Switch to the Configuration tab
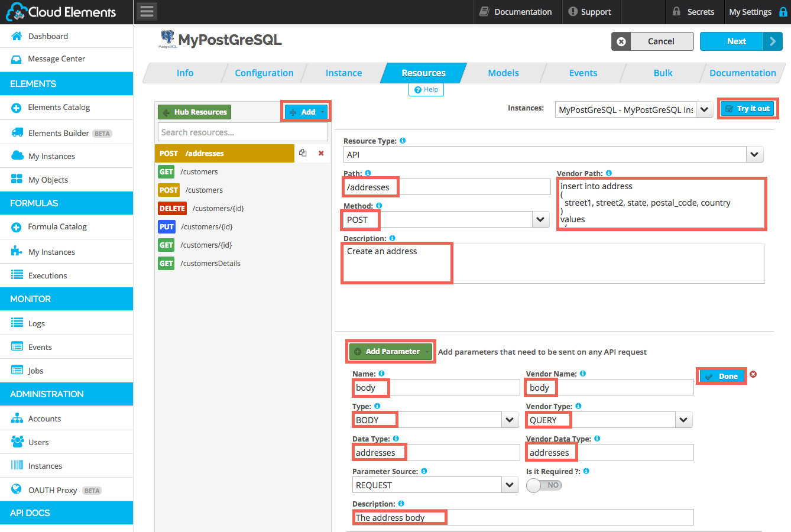The height and width of the screenshot is (532, 791). 264,73
